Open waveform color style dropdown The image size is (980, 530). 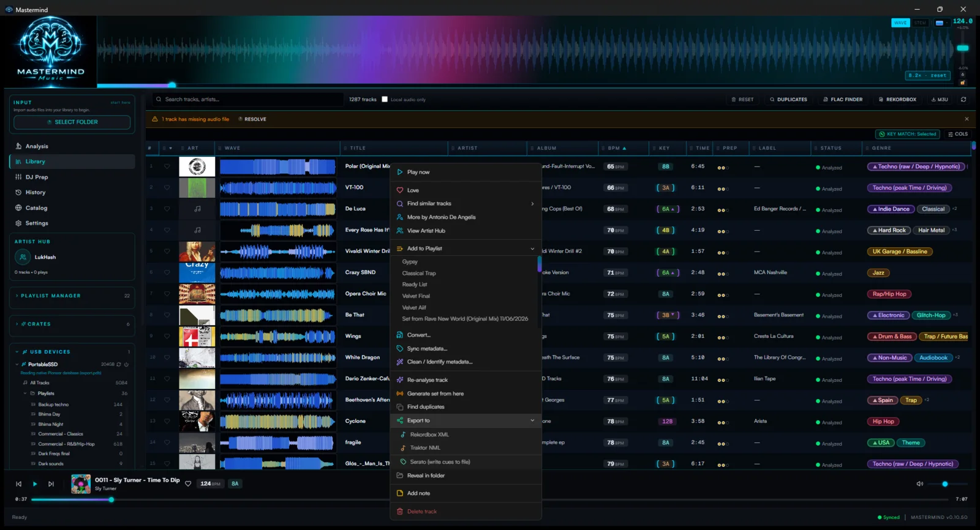[942, 23]
